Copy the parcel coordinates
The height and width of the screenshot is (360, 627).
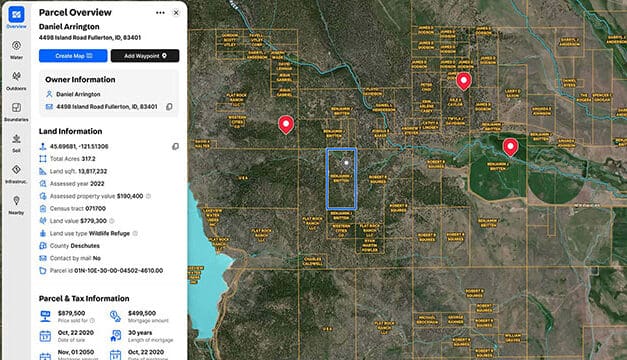175,146
